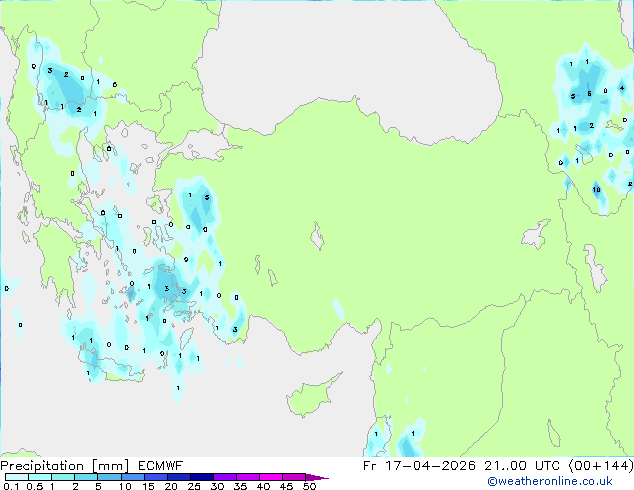Click the "0.1" legend scale label
The image size is (634, 490).
tap(11, 486)
